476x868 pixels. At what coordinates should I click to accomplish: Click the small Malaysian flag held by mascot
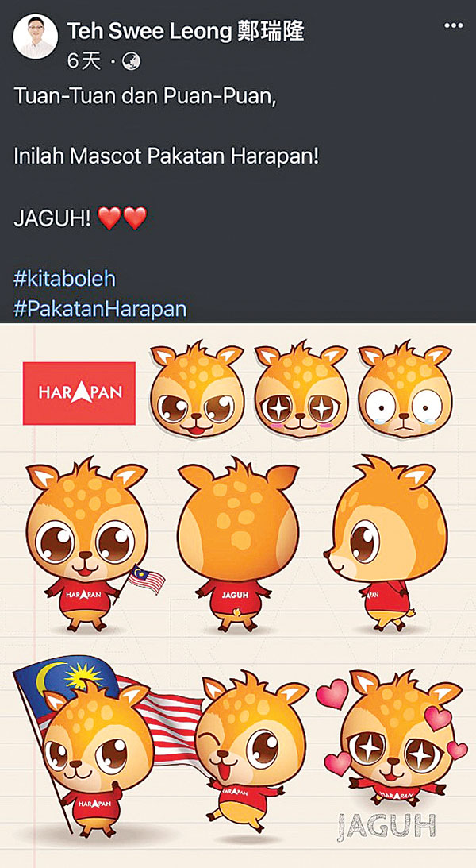click(147, 580)
